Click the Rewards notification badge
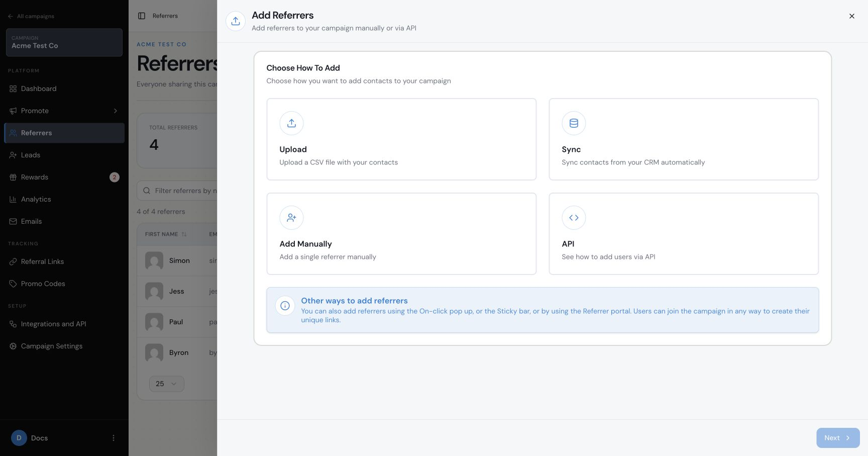 115,177
